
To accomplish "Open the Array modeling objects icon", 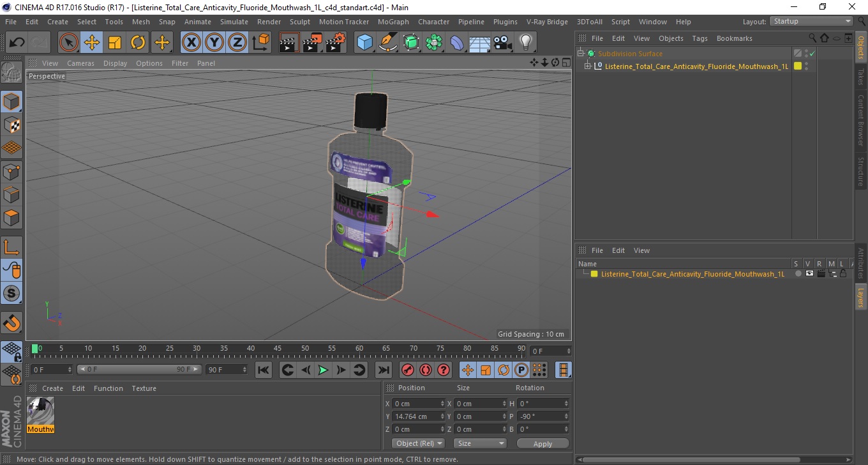I will coord(434,43).
